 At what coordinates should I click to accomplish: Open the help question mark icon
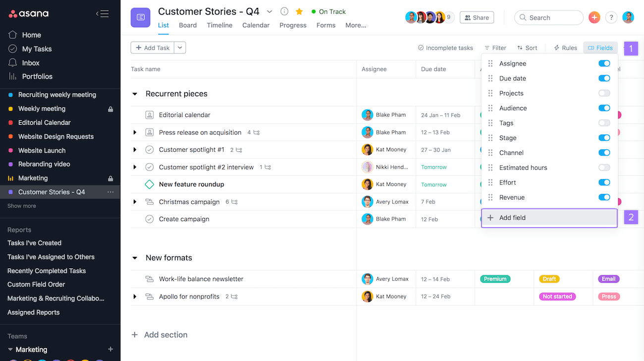(x=611, y=17)
